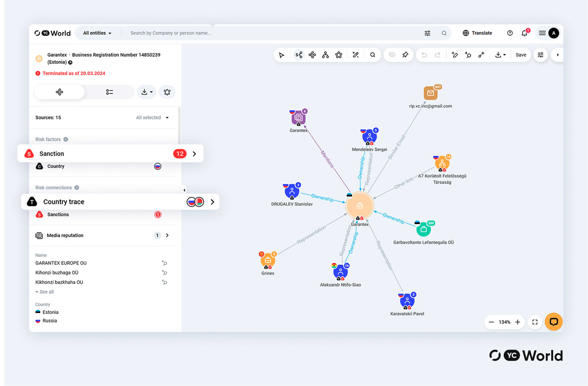This screenshot has width=588, height=386.
Task: Increase zoom with plus button
Action: click(518, 322)
